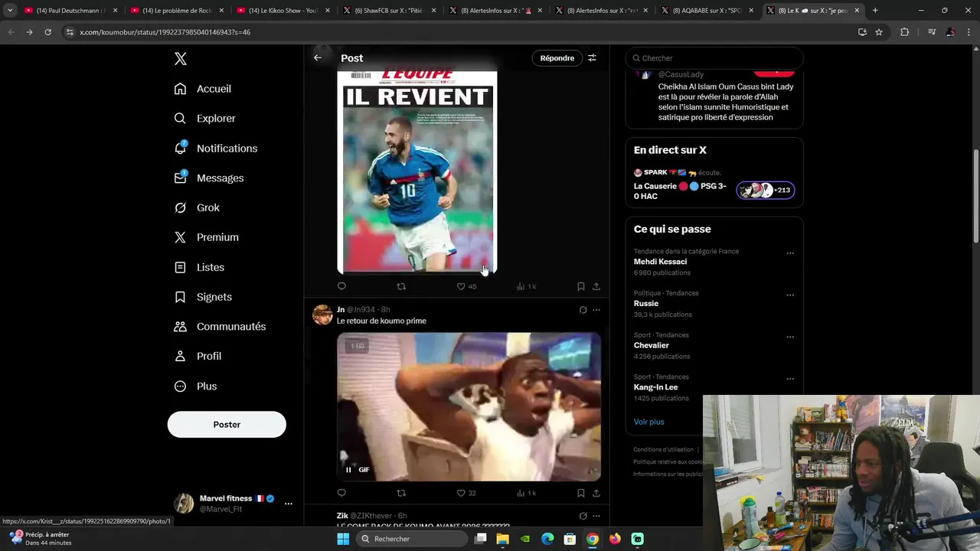Open Notifications in the sidebar

216,148
